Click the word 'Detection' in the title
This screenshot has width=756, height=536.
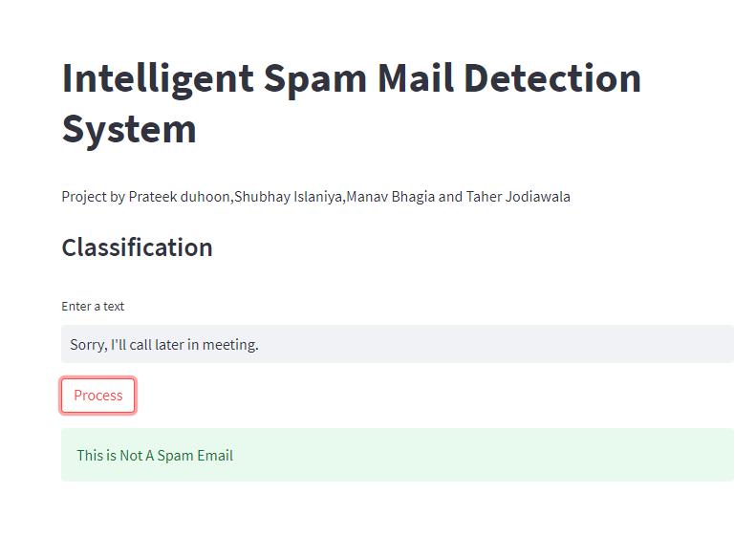click(x=552, y=77)
